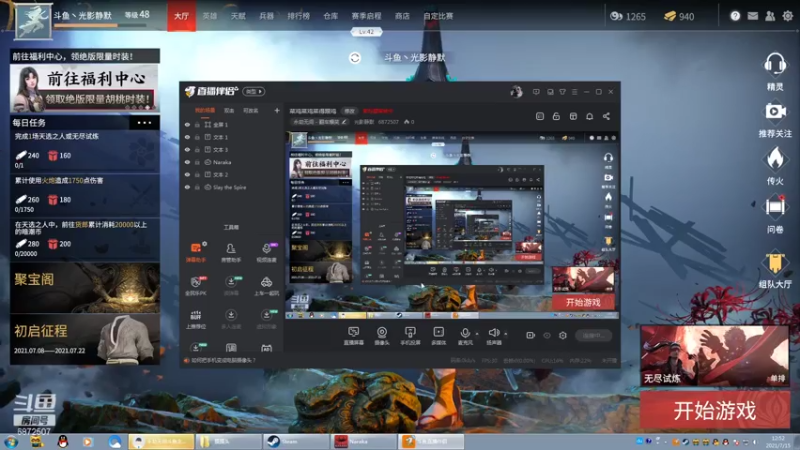The height and width of the screenshot is (450, 800).
Task: Click the large 开始游戏 button
Action: tap(715, 410)
